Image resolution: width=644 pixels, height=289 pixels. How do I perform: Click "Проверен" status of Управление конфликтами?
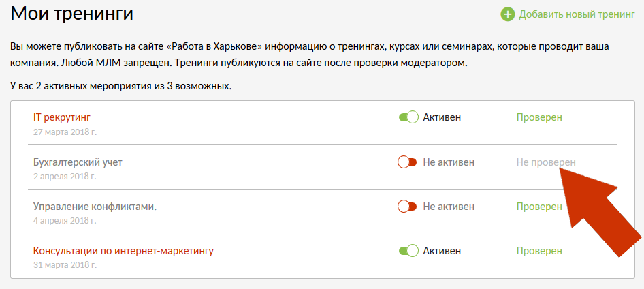(539, 206)
